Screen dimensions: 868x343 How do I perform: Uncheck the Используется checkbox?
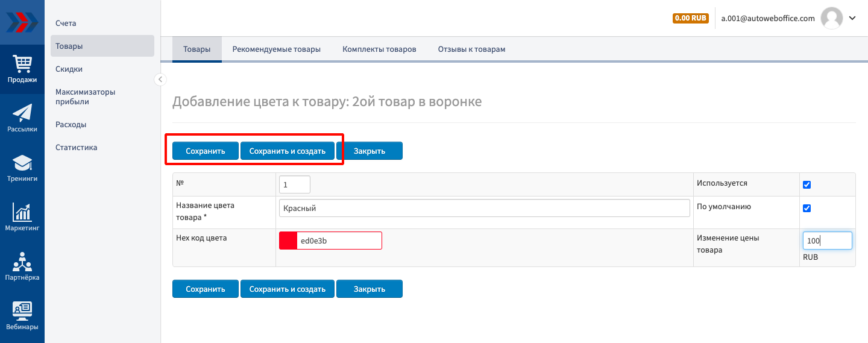[x=807, y=185]
